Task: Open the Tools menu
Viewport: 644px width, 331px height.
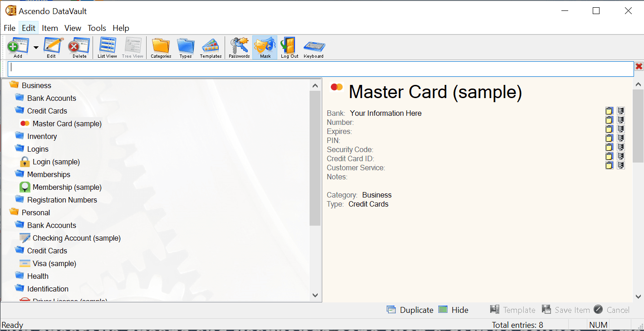Action: (97, 28)
